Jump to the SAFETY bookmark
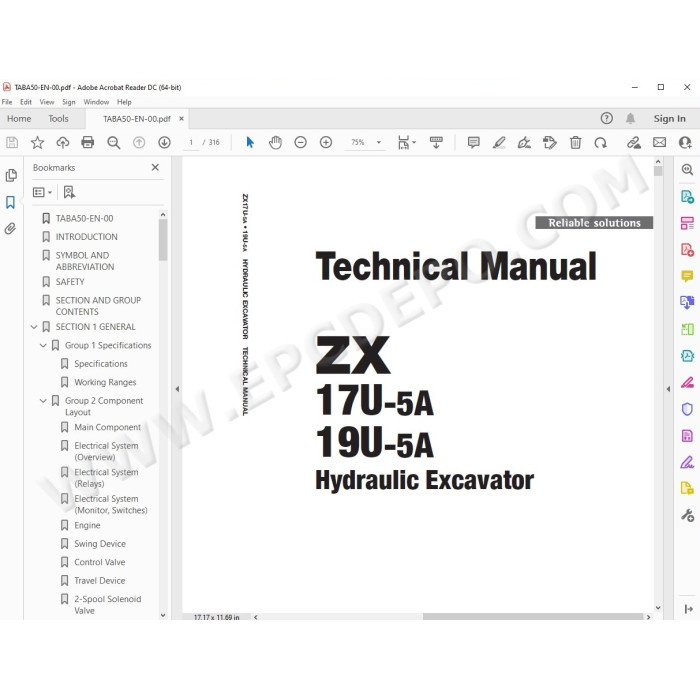Screen dimensions: 700x700 pyautogui.click(x=70, y=282)
